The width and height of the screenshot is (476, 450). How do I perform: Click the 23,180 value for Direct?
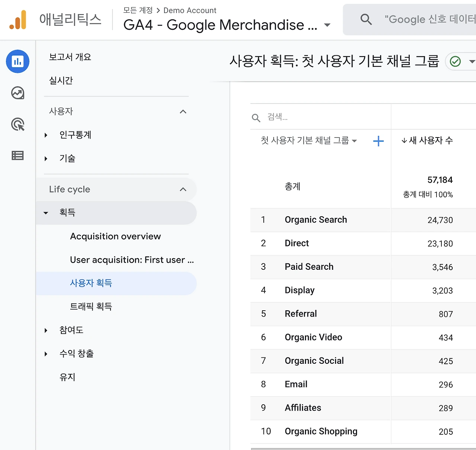[x=440, y=243]
